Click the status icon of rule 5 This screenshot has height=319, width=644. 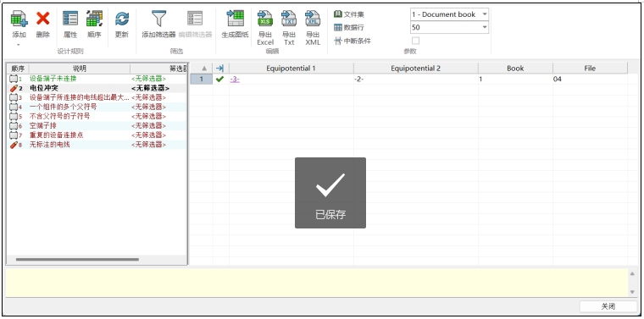click(x=14, y=116)
